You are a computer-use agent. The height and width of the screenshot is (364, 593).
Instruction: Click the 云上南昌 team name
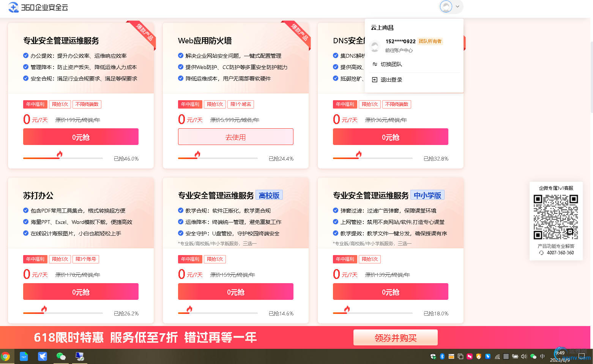click(382, 28)
